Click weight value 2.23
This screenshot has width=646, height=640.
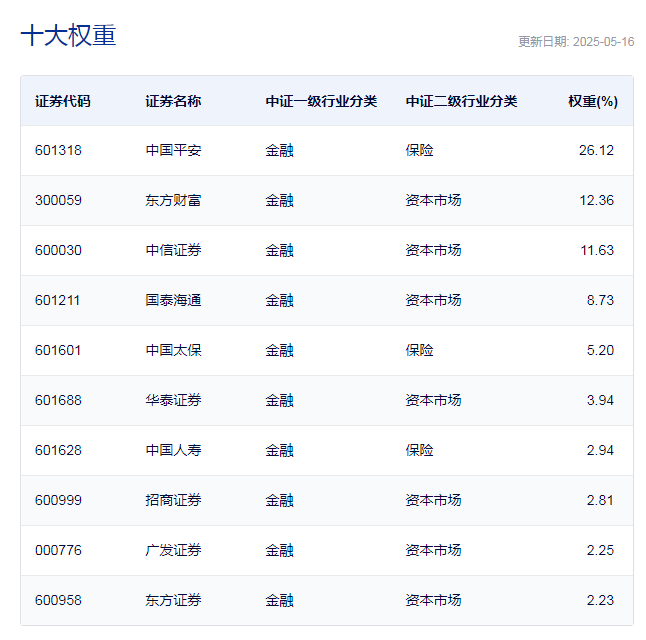point(600,600)
